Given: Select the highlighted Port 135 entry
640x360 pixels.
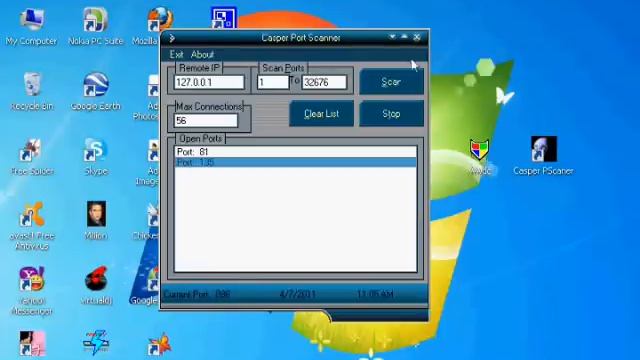Looking at the screenshot, I should click(296, 162).
